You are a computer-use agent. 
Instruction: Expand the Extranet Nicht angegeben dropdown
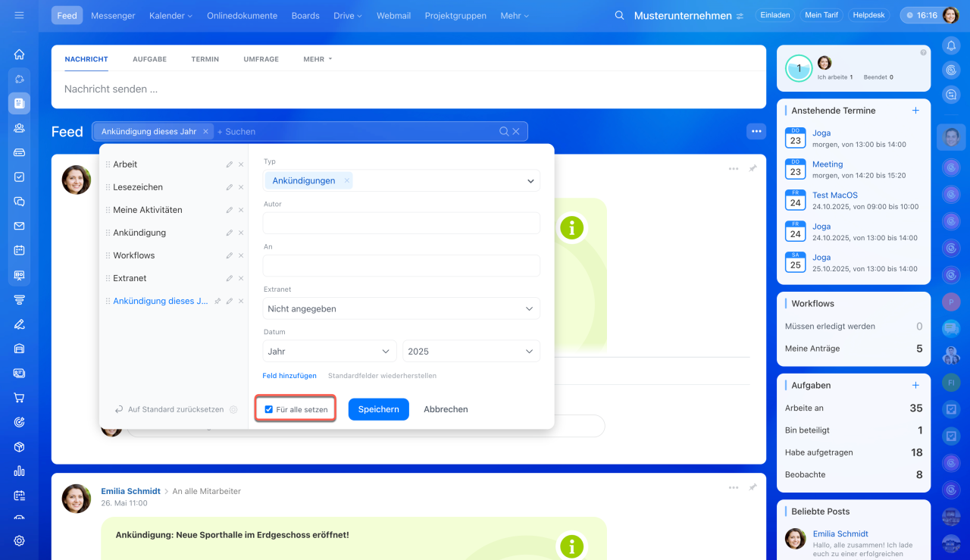[402, 308]
